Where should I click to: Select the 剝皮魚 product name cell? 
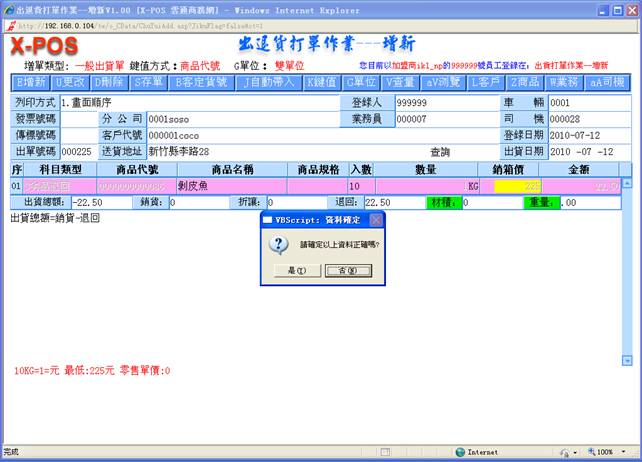click(230, 186)
